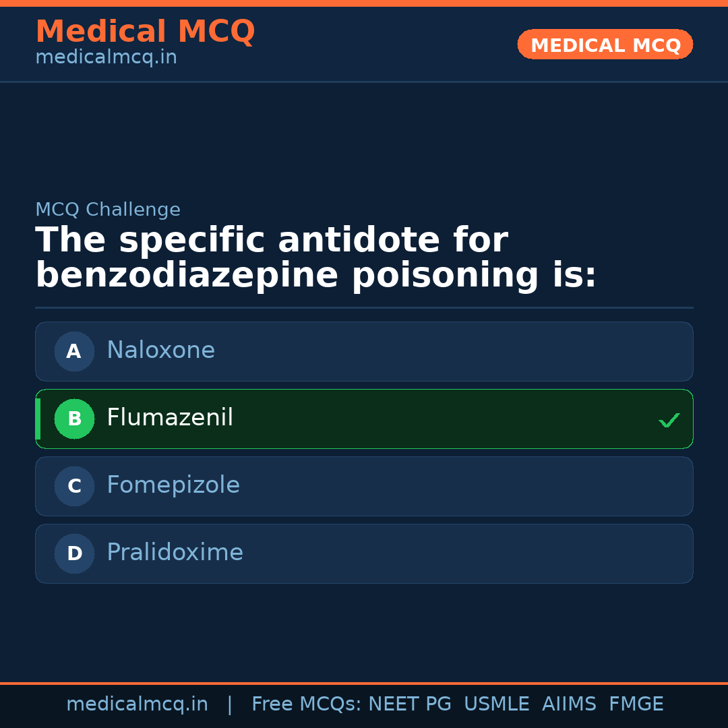
Task: Select the letter A option circle
Action: [74, 351]
